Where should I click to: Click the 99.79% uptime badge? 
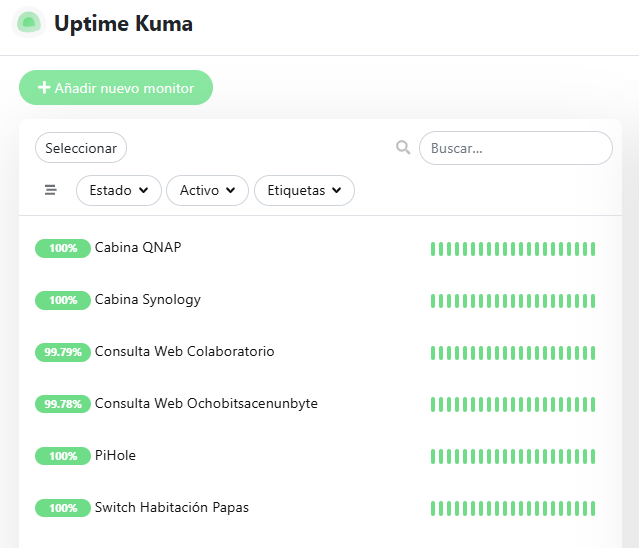(62, 352)
